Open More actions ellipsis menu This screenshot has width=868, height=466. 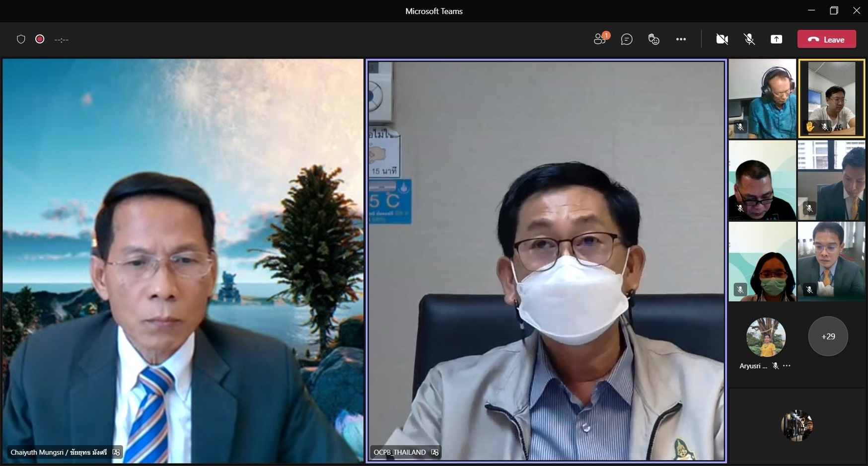(x=681, y=39)
